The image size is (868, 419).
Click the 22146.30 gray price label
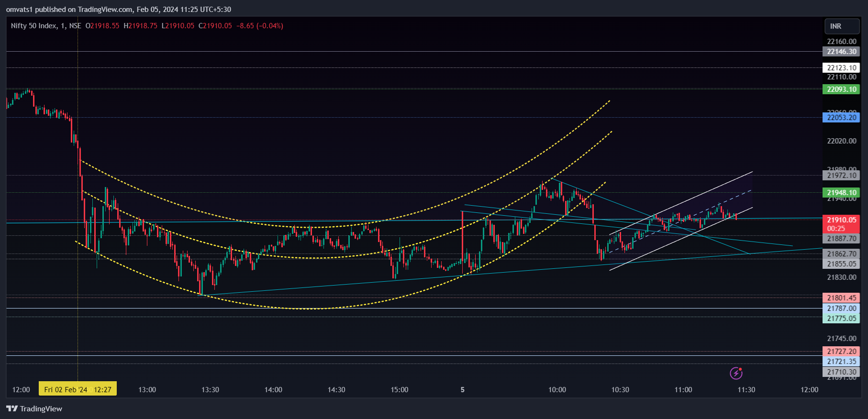tap(841, 52)
